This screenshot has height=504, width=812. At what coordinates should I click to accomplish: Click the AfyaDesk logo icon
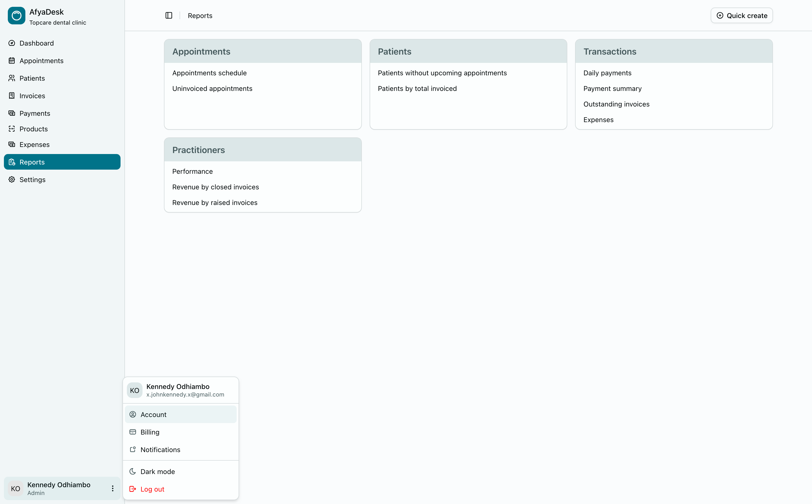pos(16,16)
